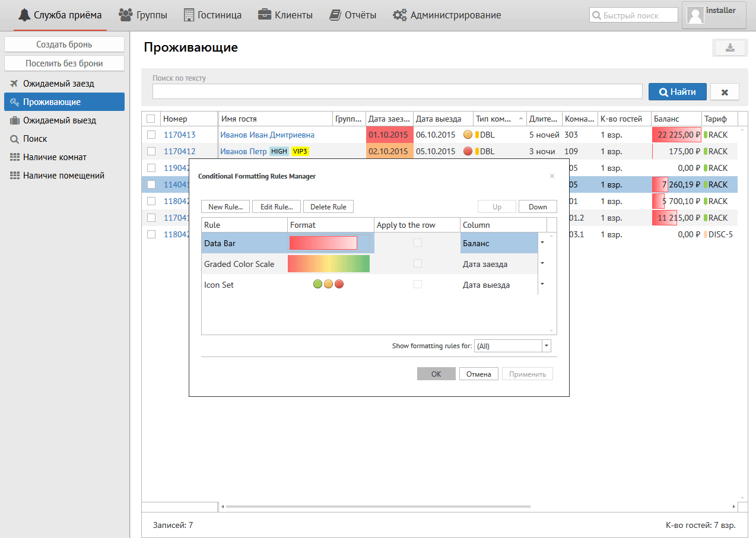This screenshot has width=756, height=538.
Task: Check the row checkbox for booking 1170413
Action: [151, 135]
